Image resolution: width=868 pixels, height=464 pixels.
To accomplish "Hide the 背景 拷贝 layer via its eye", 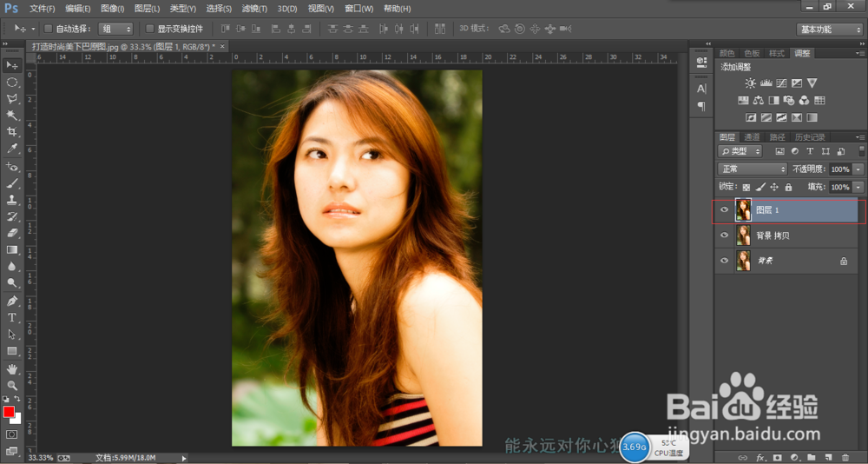I will [724, 235].
